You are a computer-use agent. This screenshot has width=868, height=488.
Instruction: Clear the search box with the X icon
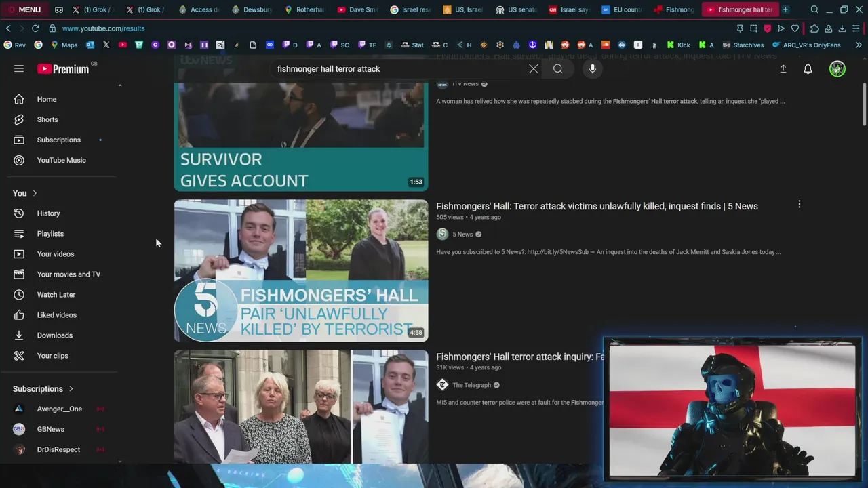[534, 68]
